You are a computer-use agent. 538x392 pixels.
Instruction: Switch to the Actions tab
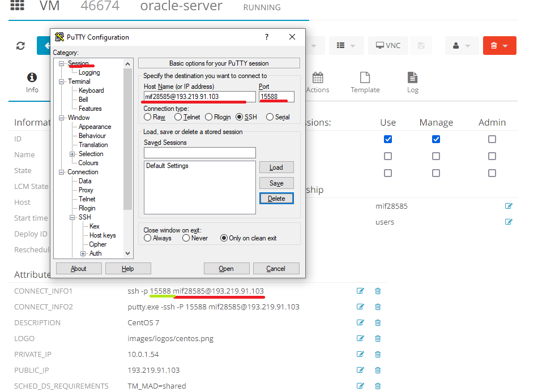pos(318,83)
